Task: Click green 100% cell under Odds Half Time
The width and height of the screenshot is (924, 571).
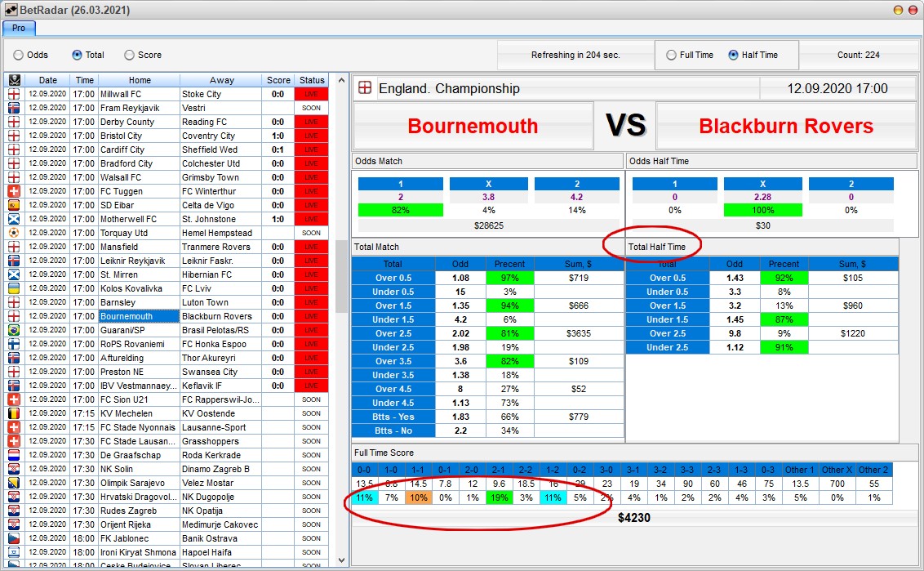Action: coord(762,210)
